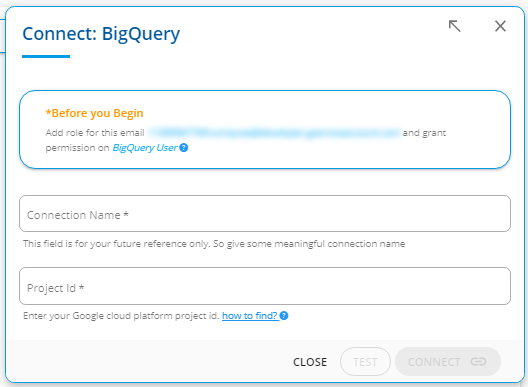Follow the 'how to find?' link

250,316
